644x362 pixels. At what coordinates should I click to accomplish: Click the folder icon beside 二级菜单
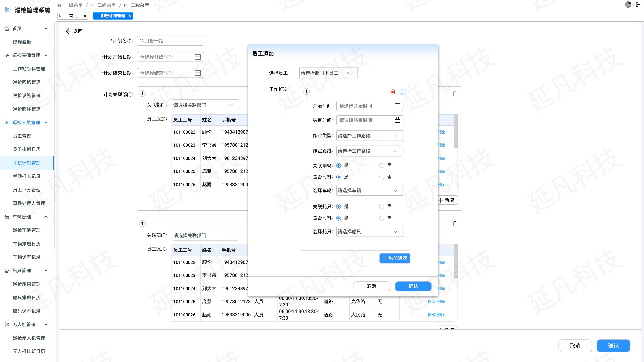(93, 5)
